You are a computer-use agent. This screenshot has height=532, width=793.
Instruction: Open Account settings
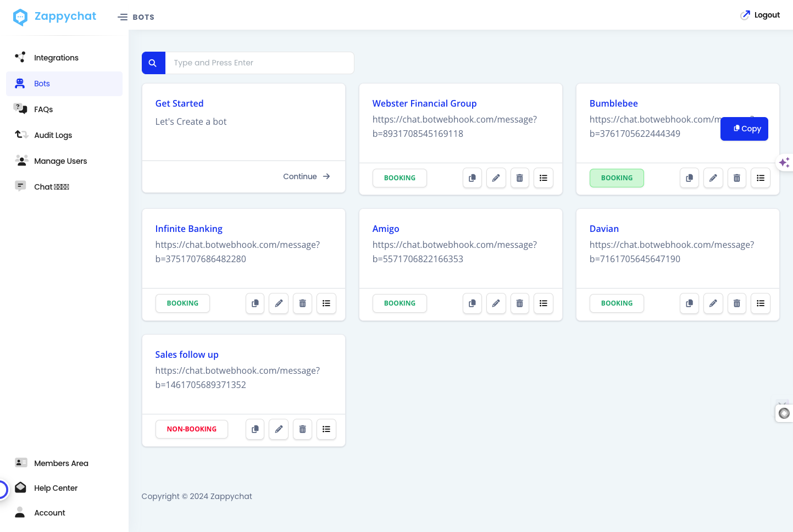[64, 513]
